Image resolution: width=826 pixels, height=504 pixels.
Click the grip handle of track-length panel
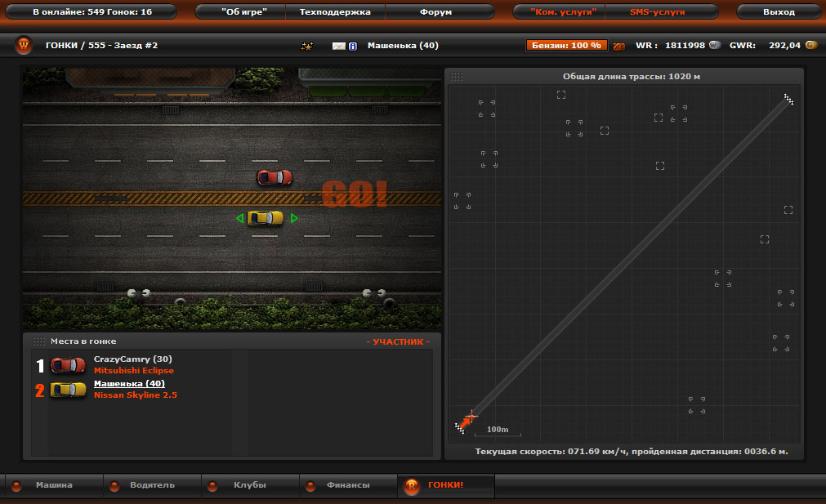457,77
